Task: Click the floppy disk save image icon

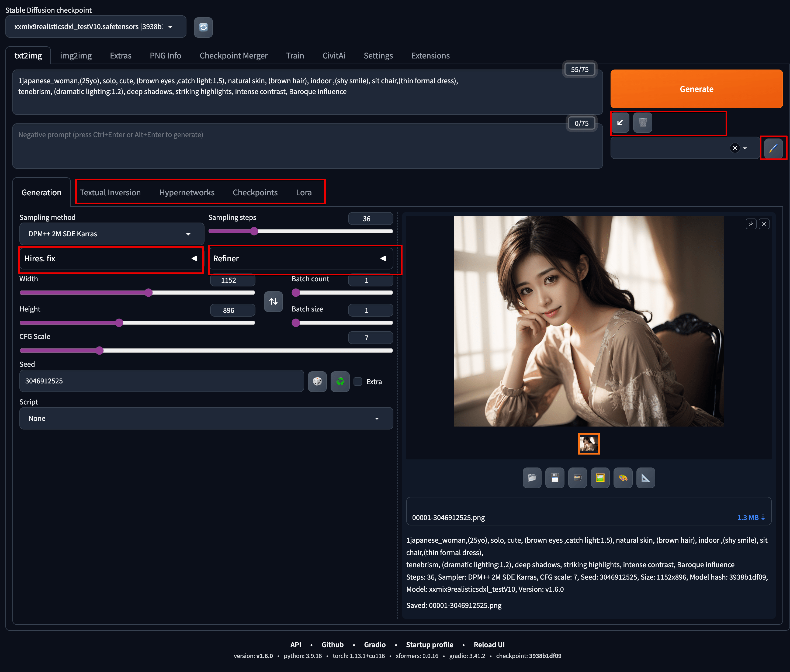Action: [555, 478]
